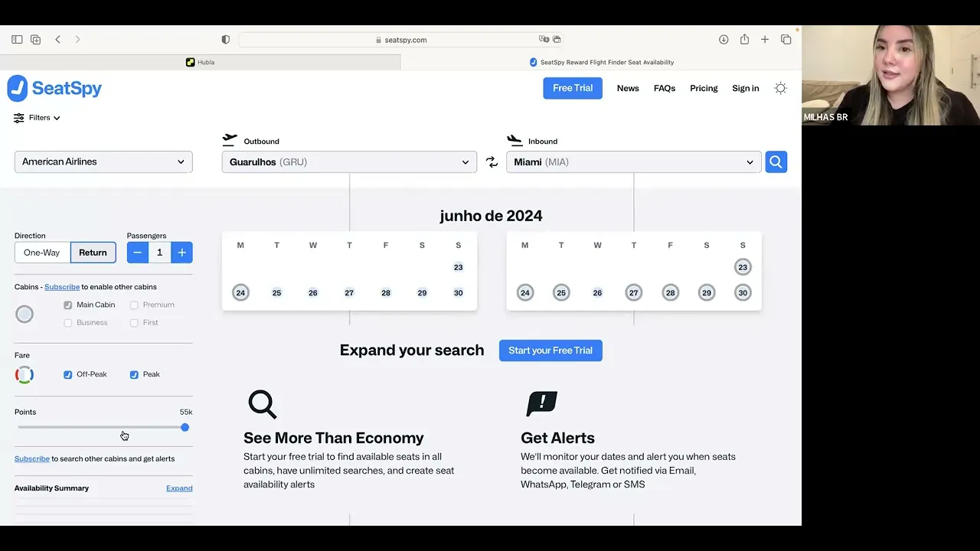Image resolution: width=980 pixels, height=551 pixels.
Task: Click the privacy shield icon
Action: 225,40
